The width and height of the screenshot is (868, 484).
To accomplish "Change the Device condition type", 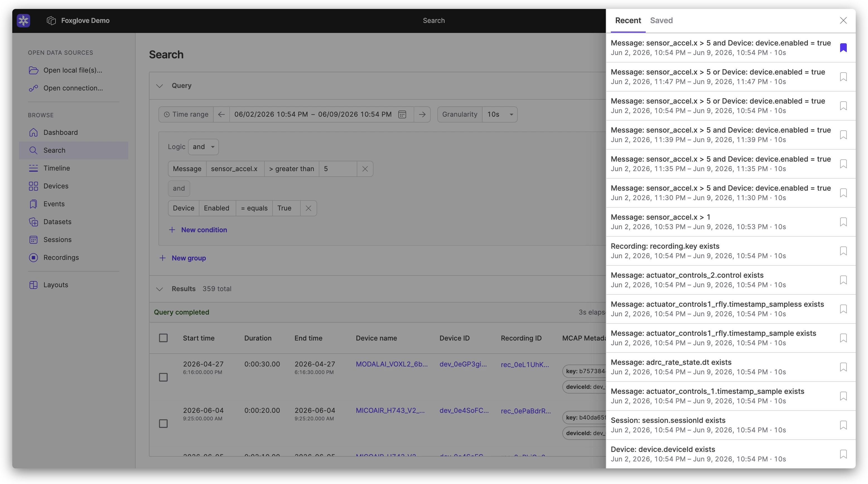I will click(184, 208).
